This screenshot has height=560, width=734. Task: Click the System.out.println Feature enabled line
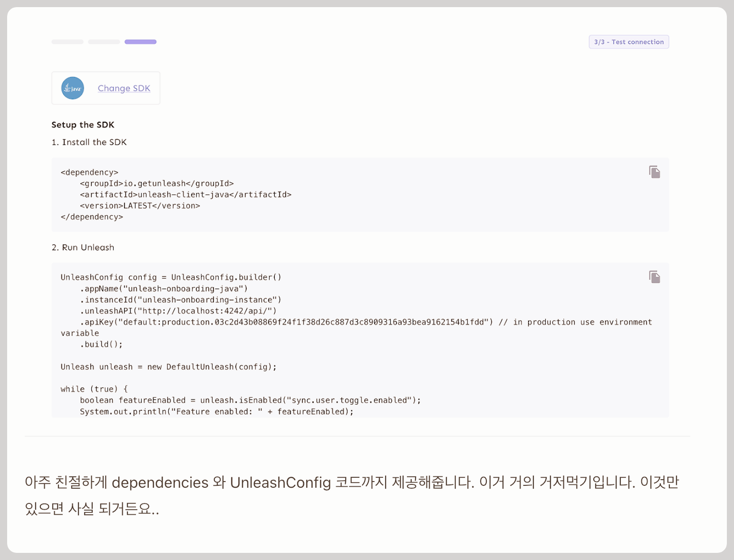(x=217, y=412)
